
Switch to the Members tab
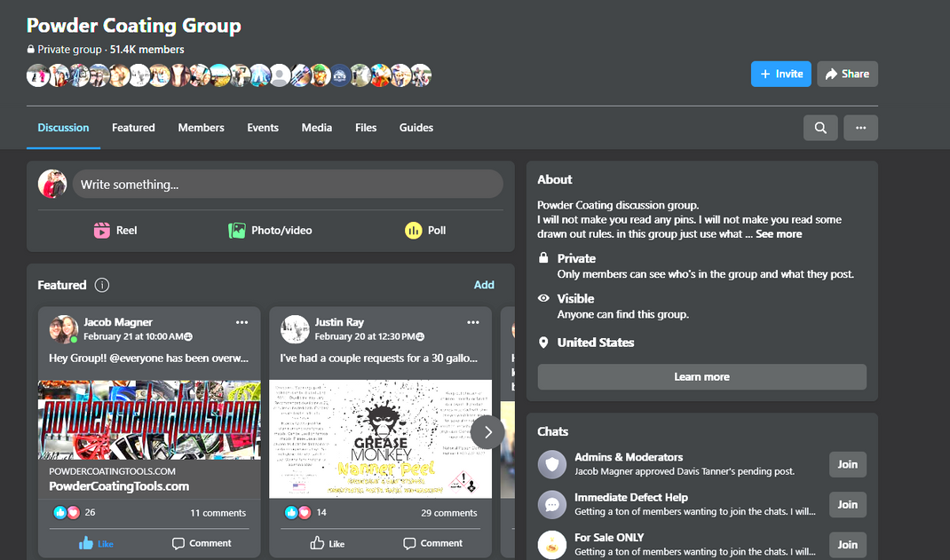pos(202,128)
